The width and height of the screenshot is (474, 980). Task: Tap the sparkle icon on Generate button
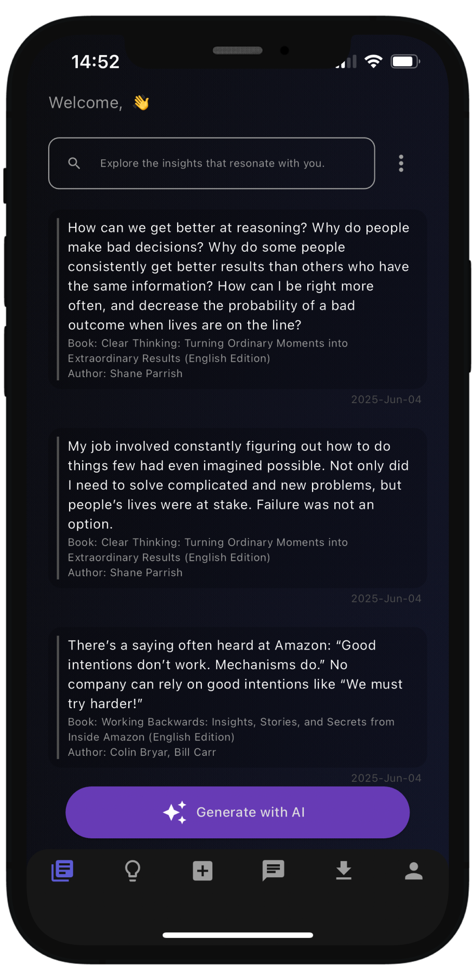click(x=175, y=812)
